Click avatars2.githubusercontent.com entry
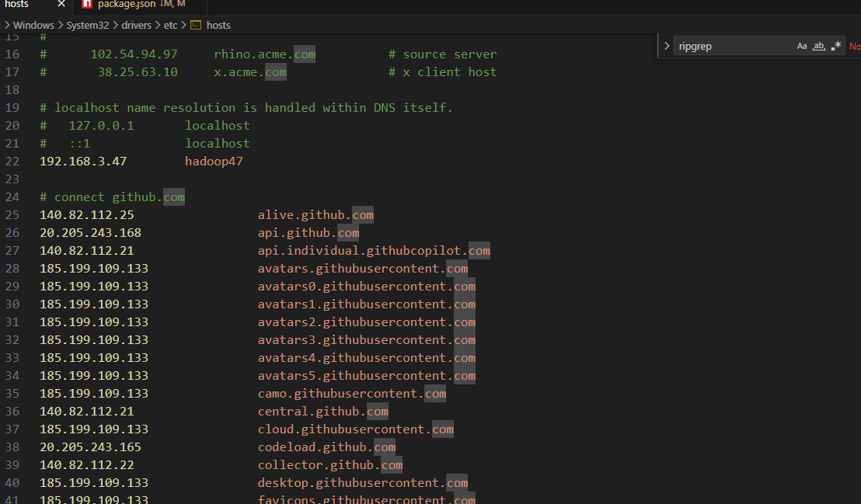This screenshot has height=504, width=861. coord(367,322)
